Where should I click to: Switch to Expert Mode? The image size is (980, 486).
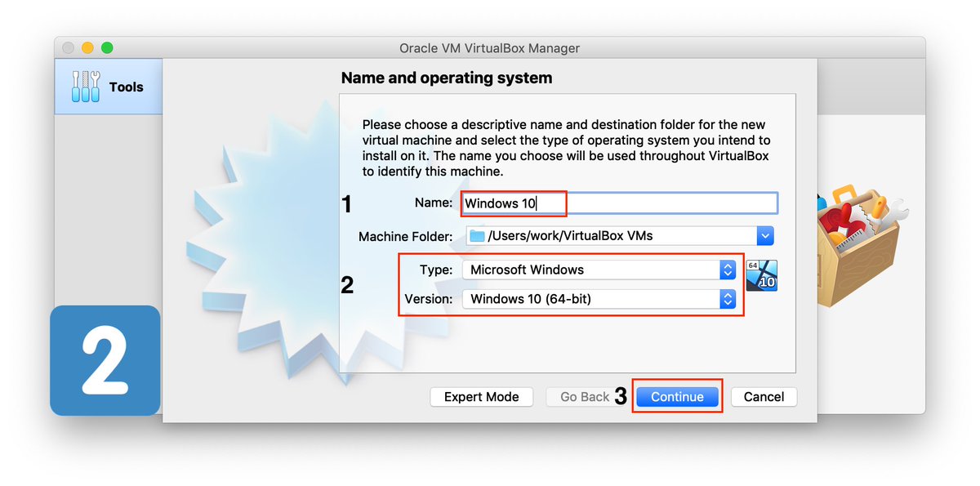481,397
